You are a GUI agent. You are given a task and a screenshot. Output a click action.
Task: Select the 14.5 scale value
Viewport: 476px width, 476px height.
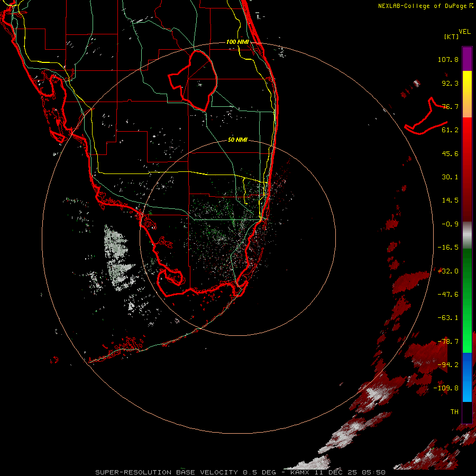tap(450, 200)
